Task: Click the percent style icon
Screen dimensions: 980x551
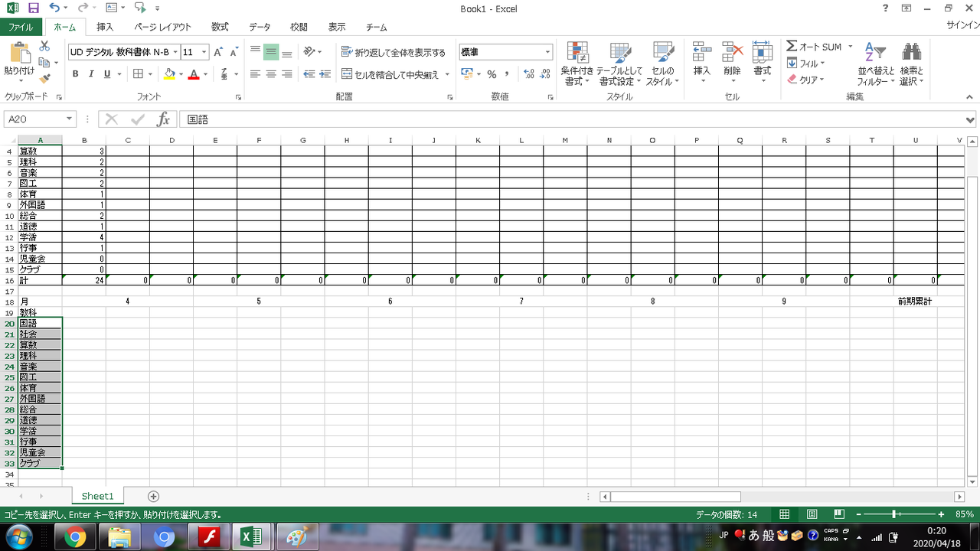Action: tap(492, 74)
